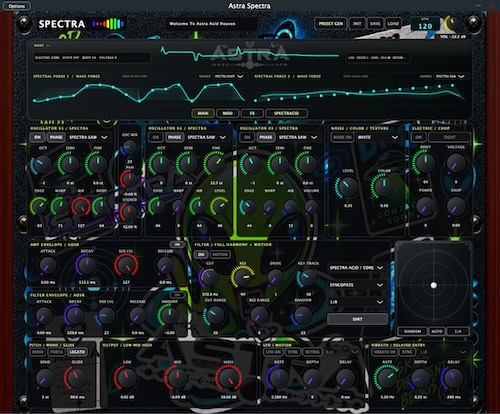Click the Vibrato RATE knob
Image resolution: width=500 pixels, height=414 pixels.
[x=386, y=377]
